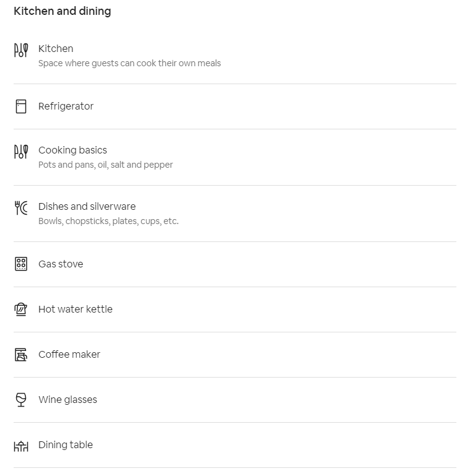Click the Hot water kettle icon
Image resolution: width=470 pixels, height=476 pixels.
21,309
